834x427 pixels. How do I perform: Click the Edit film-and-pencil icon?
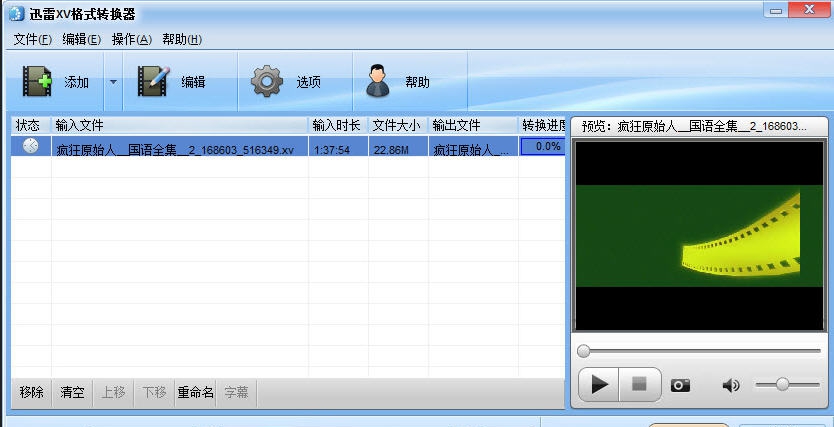[154, 81]
